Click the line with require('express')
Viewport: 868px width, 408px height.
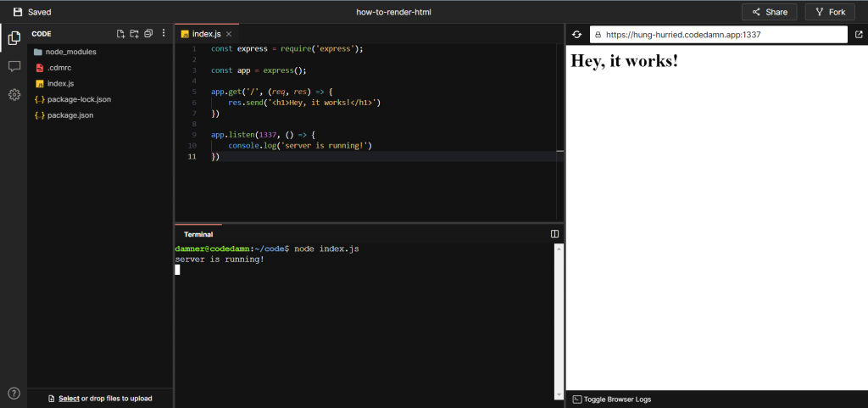287,48
